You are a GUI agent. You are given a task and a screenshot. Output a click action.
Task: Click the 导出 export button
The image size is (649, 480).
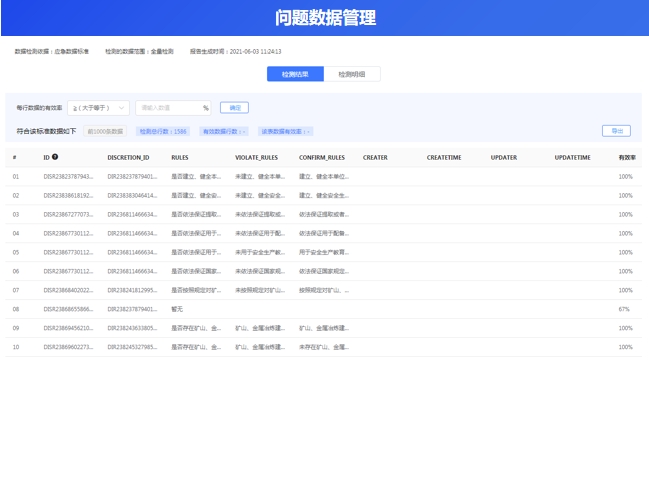coord(616,131)
